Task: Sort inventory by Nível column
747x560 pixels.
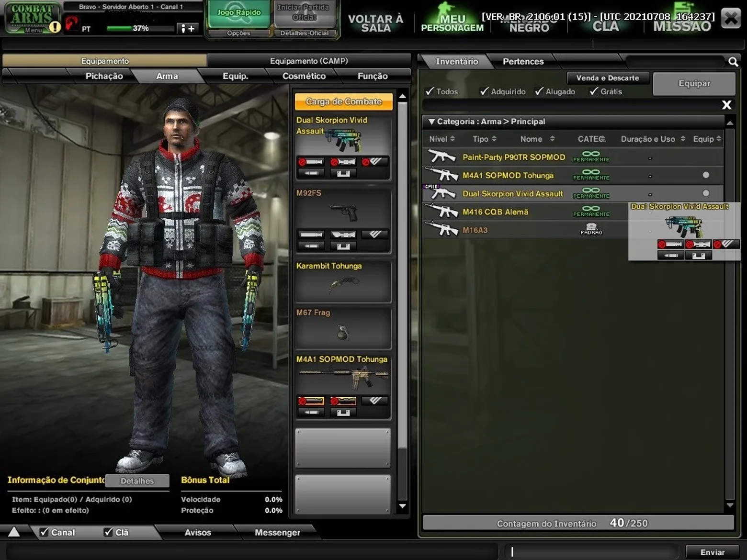Action: click(x=442, y=139)
